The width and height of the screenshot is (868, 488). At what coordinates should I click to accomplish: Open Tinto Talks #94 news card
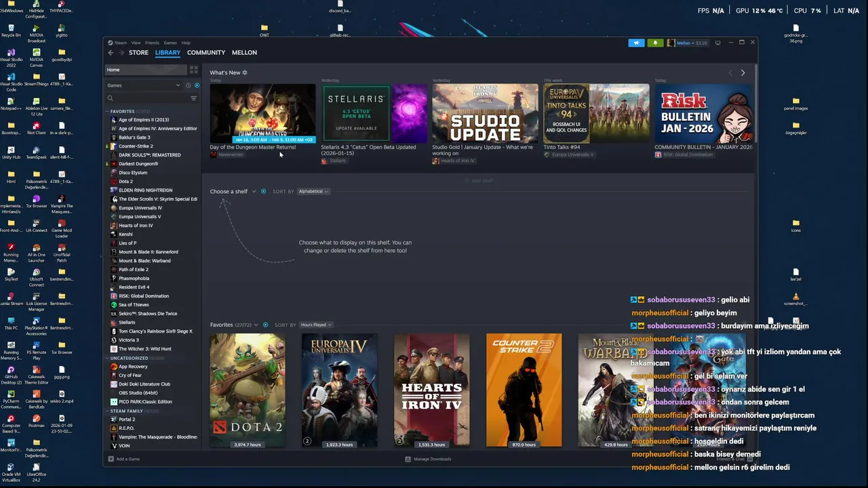(x=596, y=113)
